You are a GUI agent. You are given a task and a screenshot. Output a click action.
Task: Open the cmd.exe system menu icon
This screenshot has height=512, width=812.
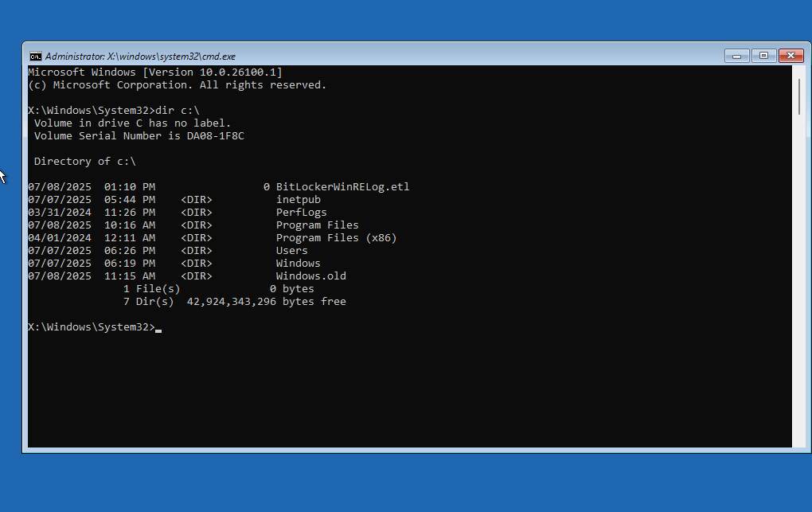(x=35, y=56)
